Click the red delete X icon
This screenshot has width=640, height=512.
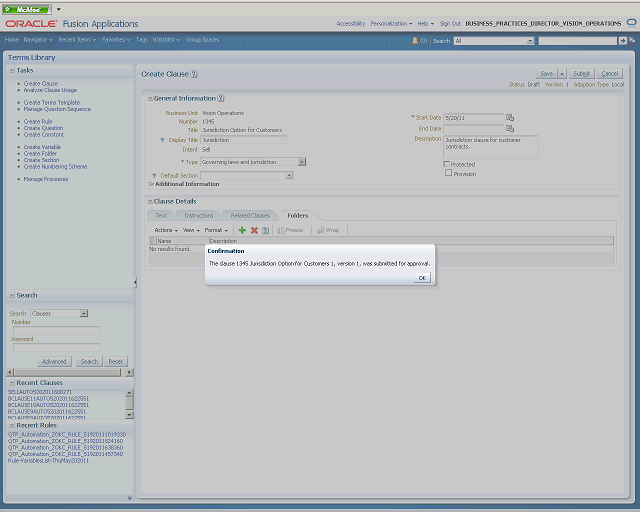[x=254, y=230]
